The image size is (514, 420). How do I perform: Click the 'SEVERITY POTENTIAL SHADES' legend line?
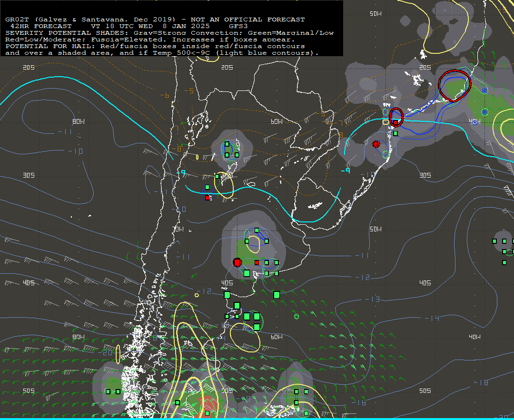[169, 33]
